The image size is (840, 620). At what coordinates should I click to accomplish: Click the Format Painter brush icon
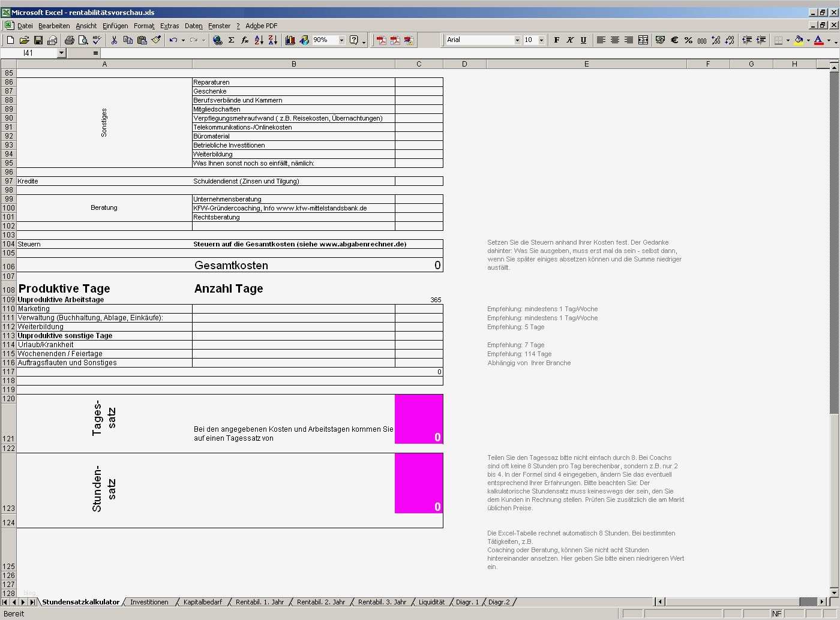(x=156, y=40)
